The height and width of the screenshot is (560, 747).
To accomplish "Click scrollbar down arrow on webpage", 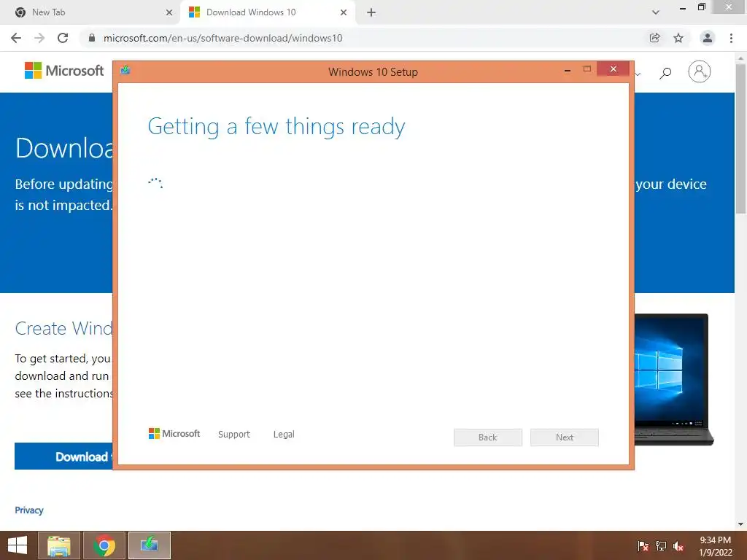I will (x=741, y=524).
